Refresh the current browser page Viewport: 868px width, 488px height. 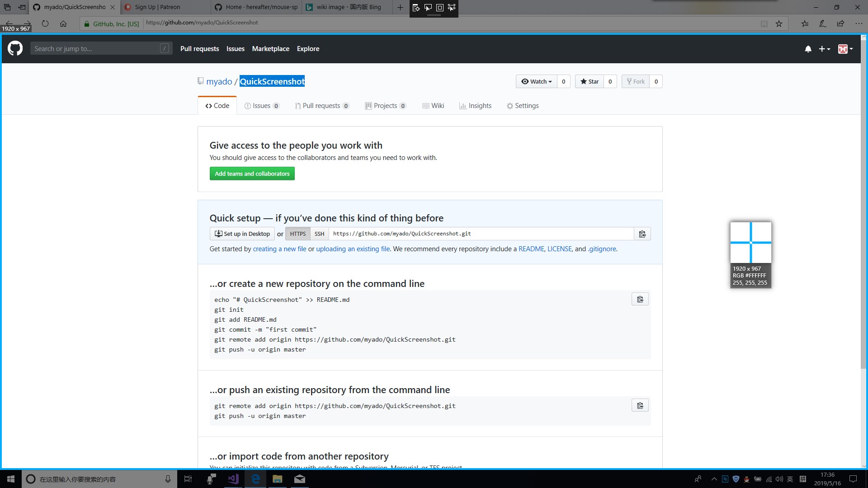(45, 23)
